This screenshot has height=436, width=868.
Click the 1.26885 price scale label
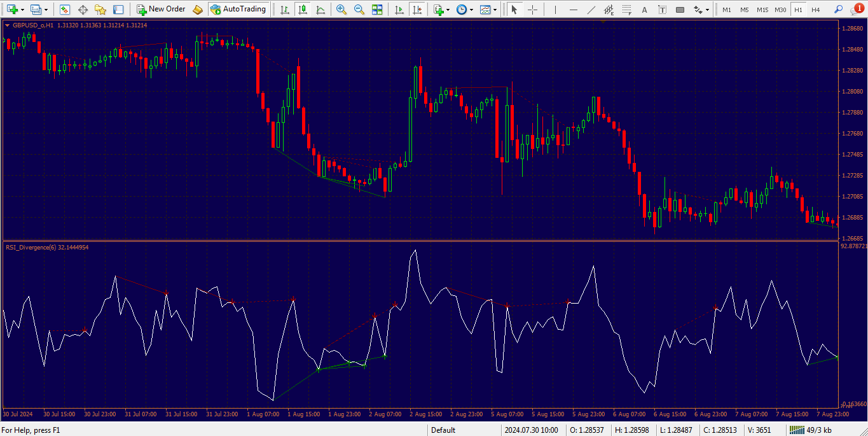(851, 218)
